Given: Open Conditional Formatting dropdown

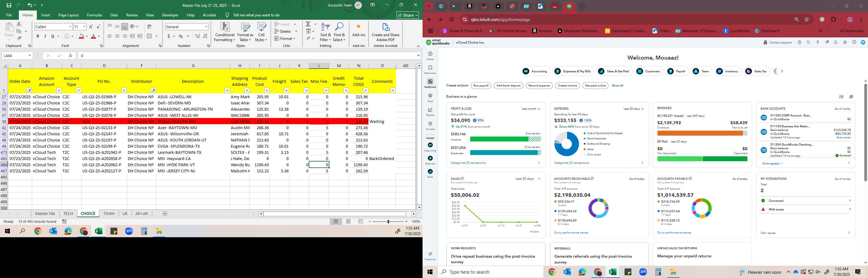Looking at the screenshot, I should point(225,32).
